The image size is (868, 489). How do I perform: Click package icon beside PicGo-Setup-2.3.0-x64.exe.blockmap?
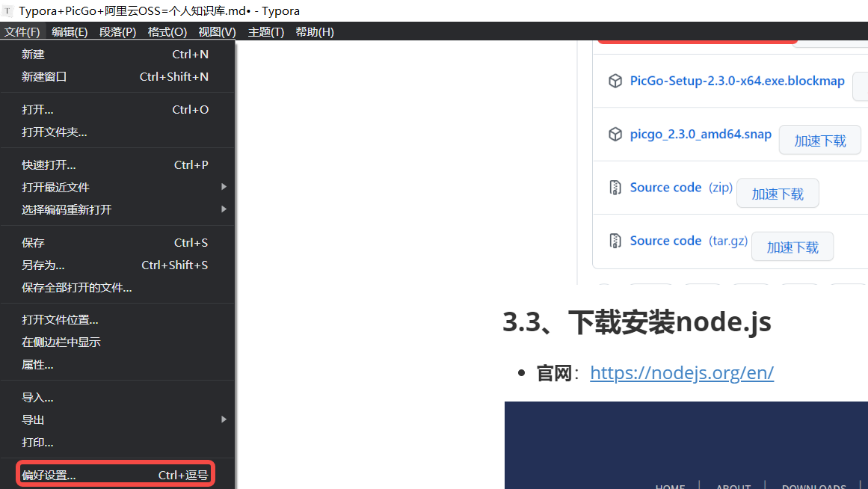(x=615, y=81)
